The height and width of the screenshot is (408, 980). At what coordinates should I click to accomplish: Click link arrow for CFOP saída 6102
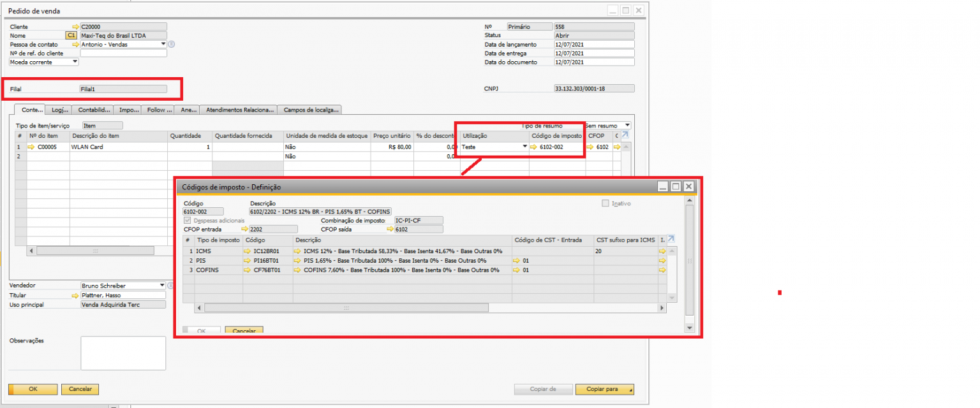click(389, 229)
